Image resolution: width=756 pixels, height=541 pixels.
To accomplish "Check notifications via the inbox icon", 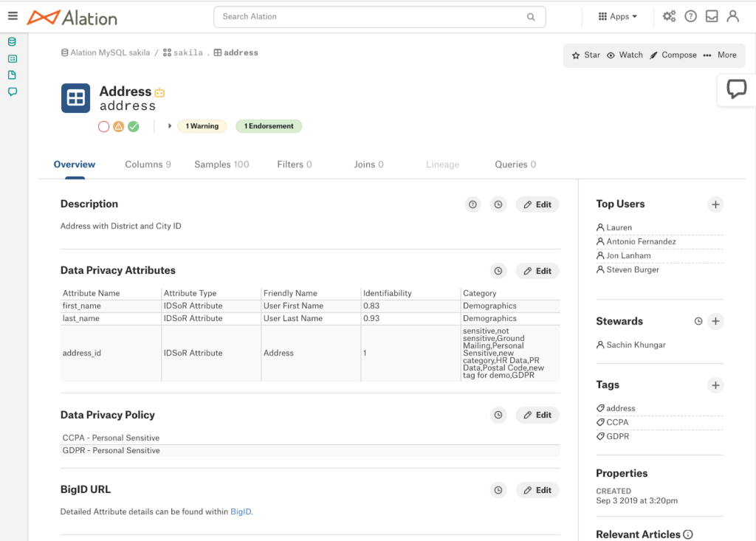I will [x=710, y=15].
